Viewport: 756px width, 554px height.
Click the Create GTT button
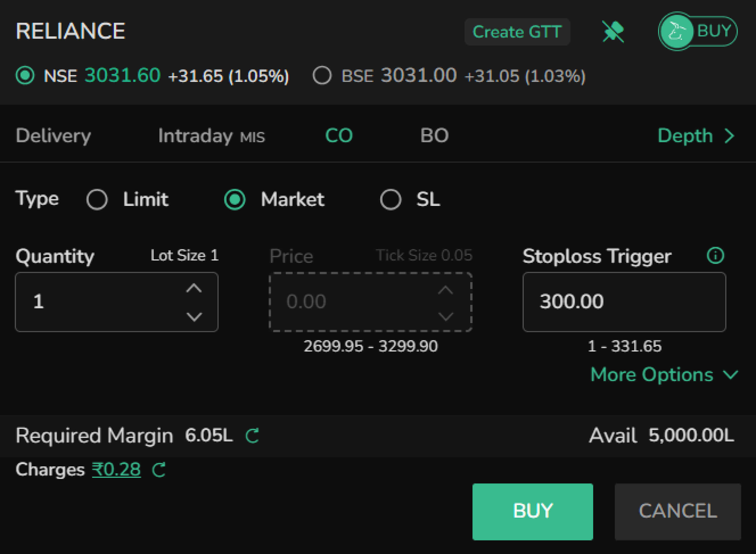point(517,32)
